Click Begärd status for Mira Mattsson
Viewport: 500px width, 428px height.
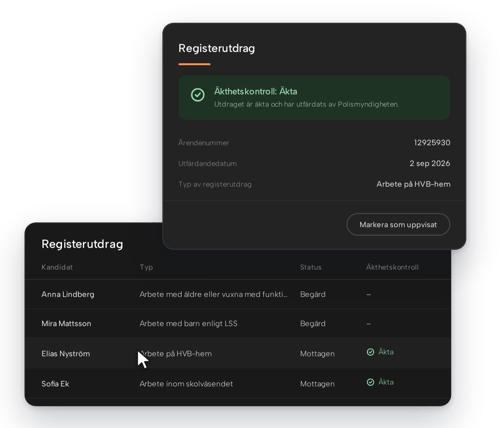point(313,324)
